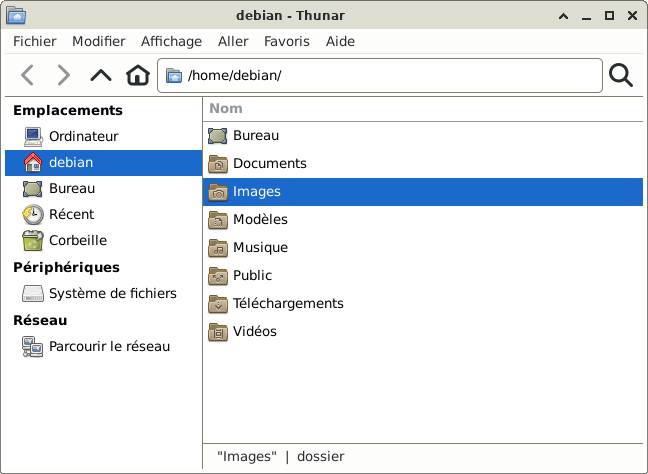Click the Thunar app icon in title bar
648x474 pixels.
tap(16, 15)
